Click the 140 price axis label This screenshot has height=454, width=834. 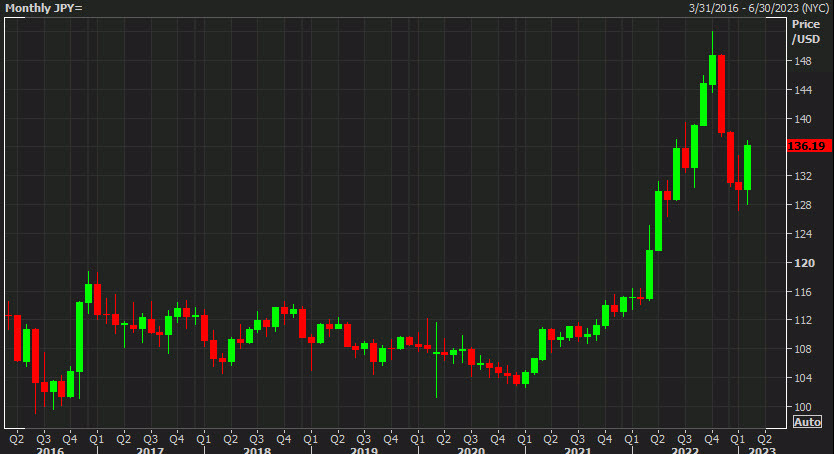803,119
